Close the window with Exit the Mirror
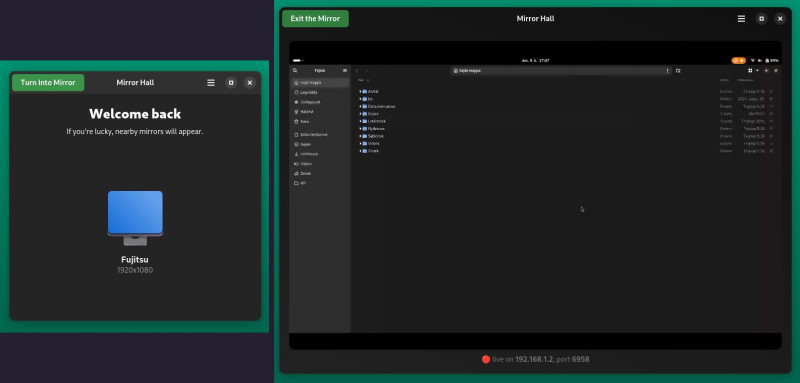This screenshot has width=800, height=383. tap(780, 19)
